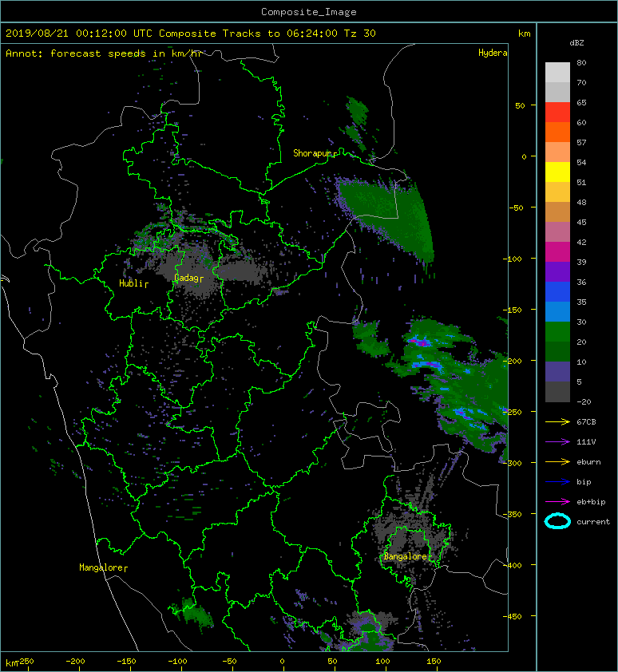
Task: Click the 100 tick on the horizontal axis
Action: (x=382, y=662)
